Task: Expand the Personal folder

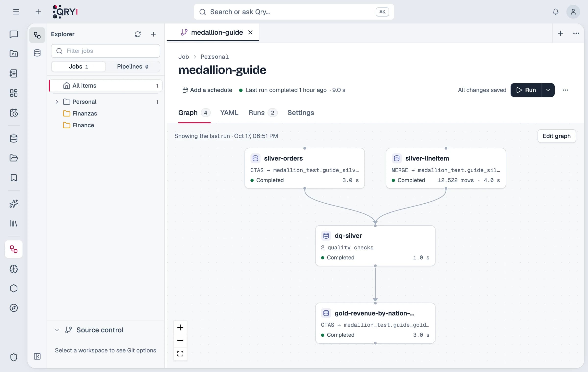Action: point(57,102)
